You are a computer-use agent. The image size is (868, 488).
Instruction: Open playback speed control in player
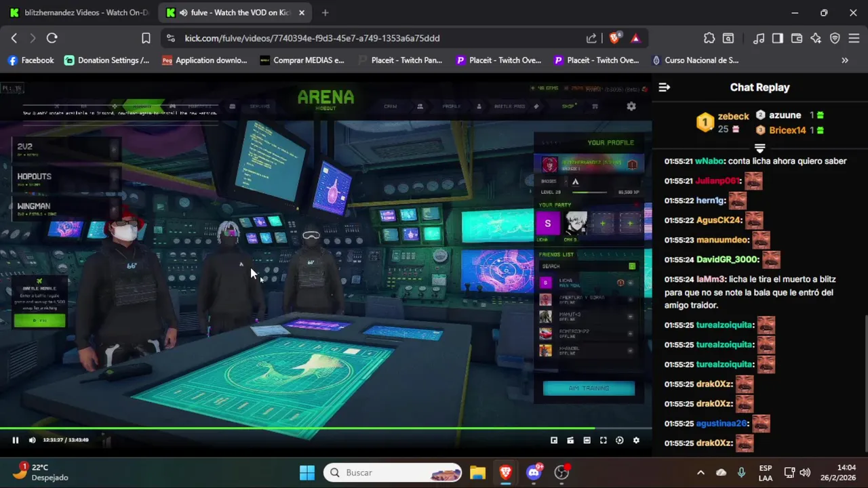point(619,441)
